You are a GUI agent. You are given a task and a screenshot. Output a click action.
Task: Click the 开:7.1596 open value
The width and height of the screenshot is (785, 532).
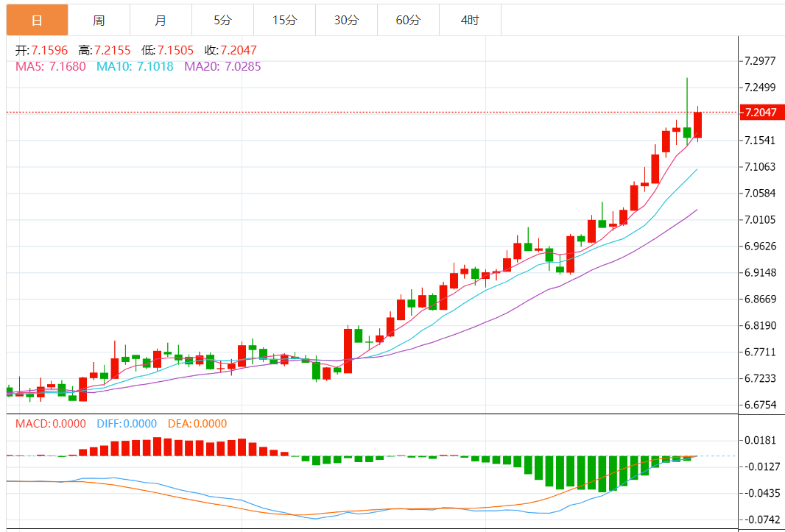pos(41,50)
